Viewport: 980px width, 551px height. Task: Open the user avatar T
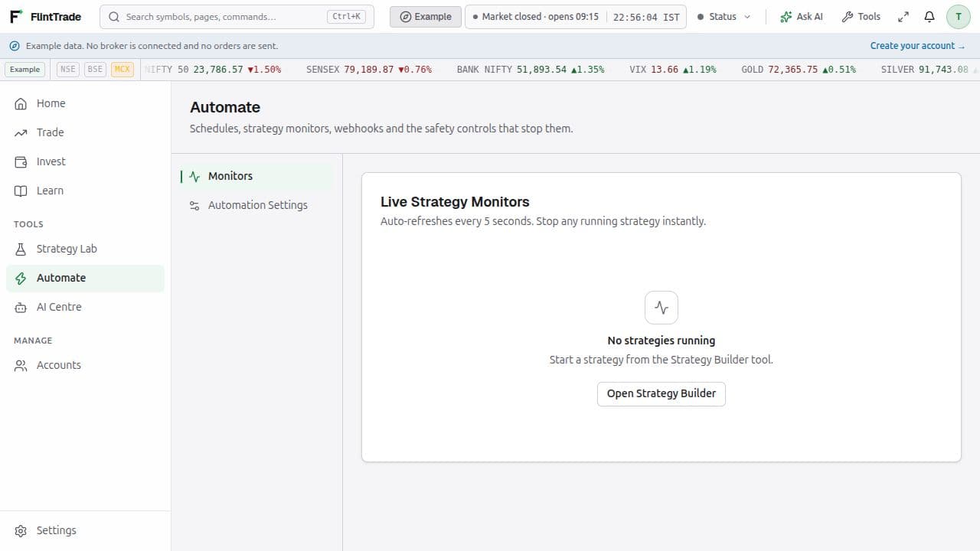959,17
